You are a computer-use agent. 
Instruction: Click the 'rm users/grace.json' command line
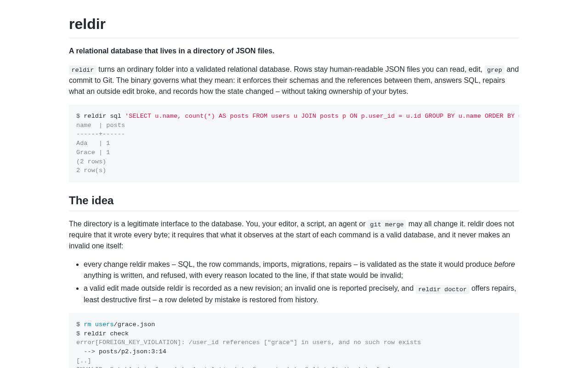pyautogui.click(x=116, y=324)
